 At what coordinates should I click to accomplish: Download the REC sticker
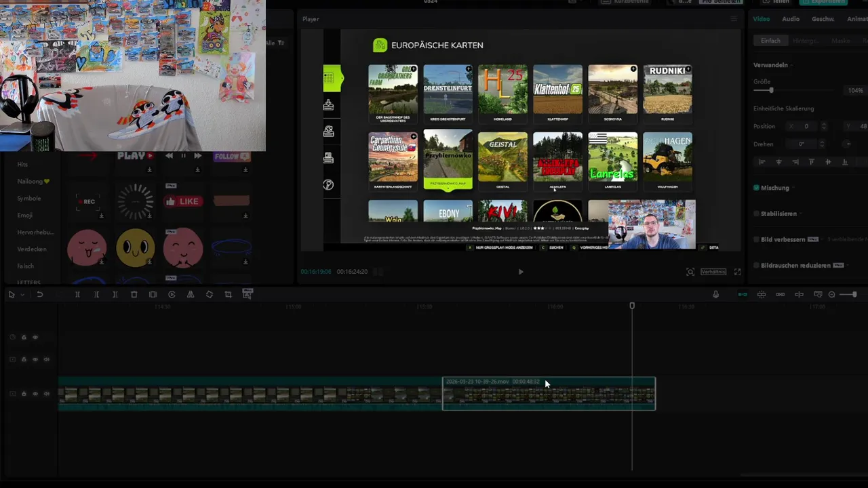tap(101, 216)
